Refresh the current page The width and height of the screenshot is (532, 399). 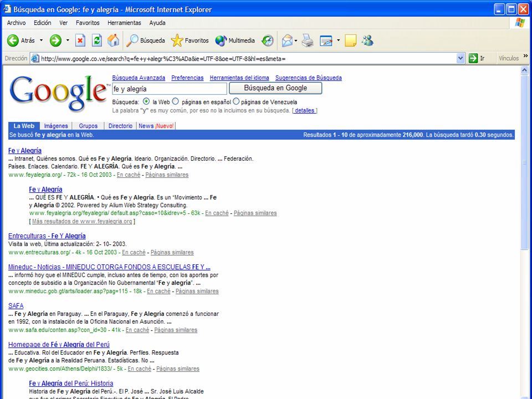96,40
